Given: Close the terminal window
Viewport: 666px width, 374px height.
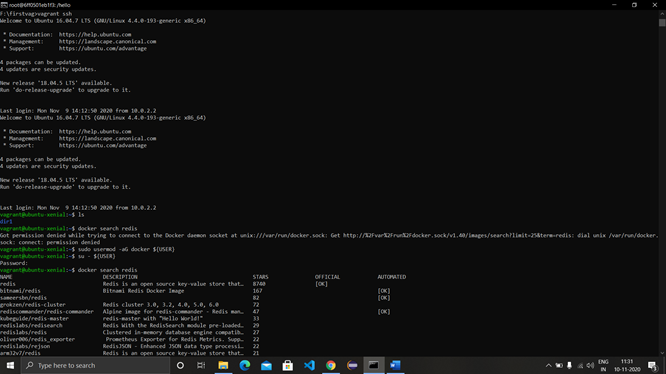Looking at the screenshot, I should click(x=655, y=5).
